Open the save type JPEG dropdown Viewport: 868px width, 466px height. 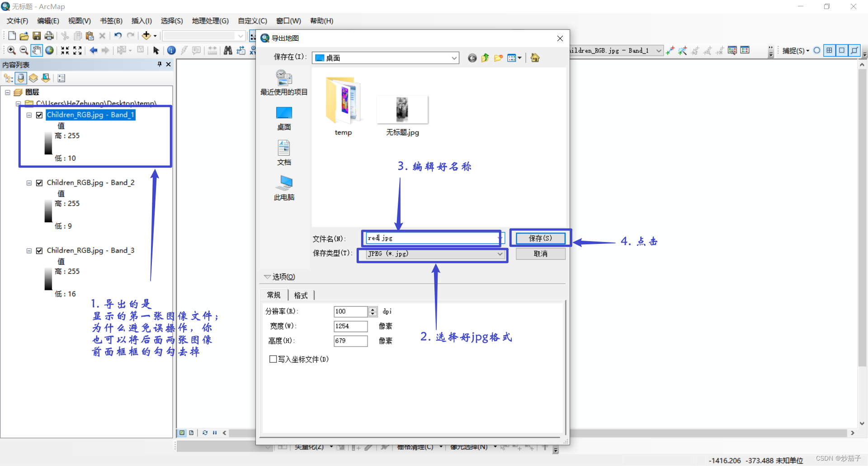click(x=500, y=254)
